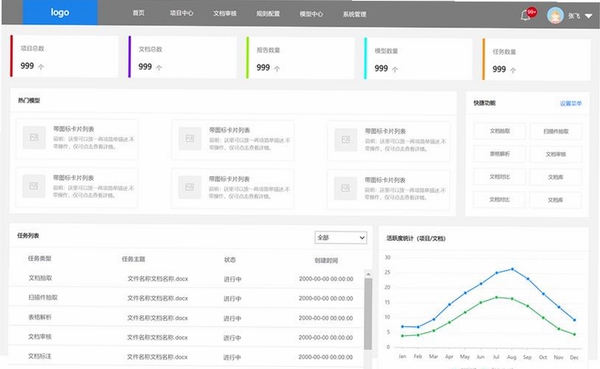Click the 任务类型 column header
The height and width of the screenshot is (369, 600).
pos(39,258)
